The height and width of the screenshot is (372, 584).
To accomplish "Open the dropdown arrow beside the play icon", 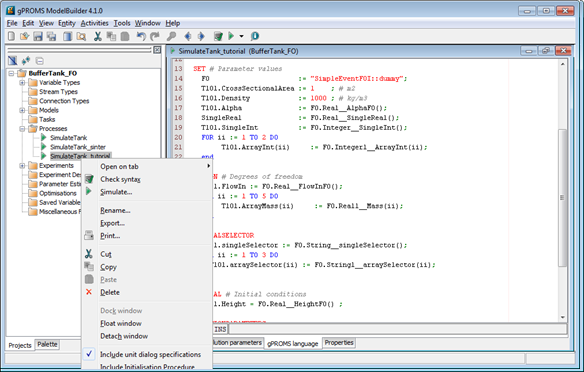I will click(241, 36).
